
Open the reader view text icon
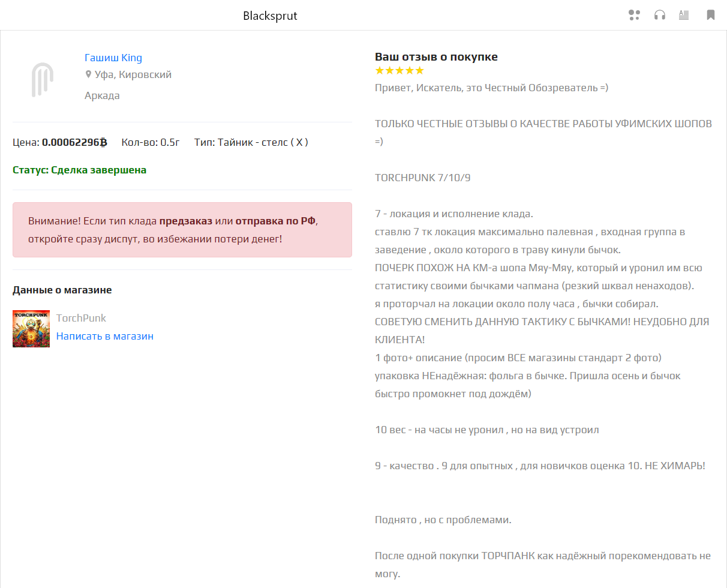click(684, 15)
